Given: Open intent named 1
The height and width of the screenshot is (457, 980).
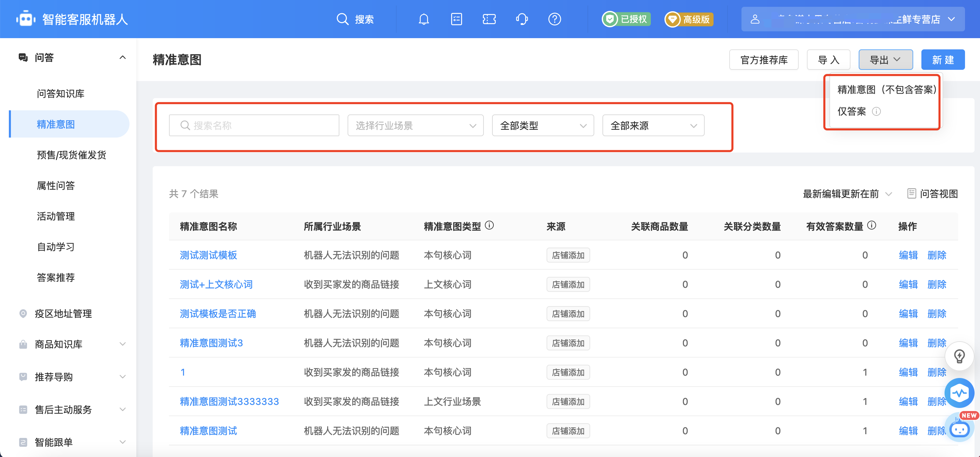Looking at the screenshot, I should coord(183,372).
